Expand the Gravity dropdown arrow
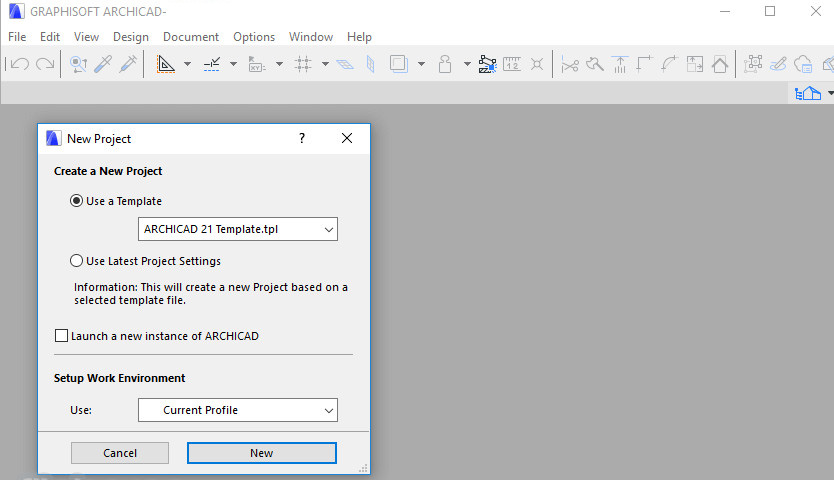The image size is (834, 480). [467, 64]
